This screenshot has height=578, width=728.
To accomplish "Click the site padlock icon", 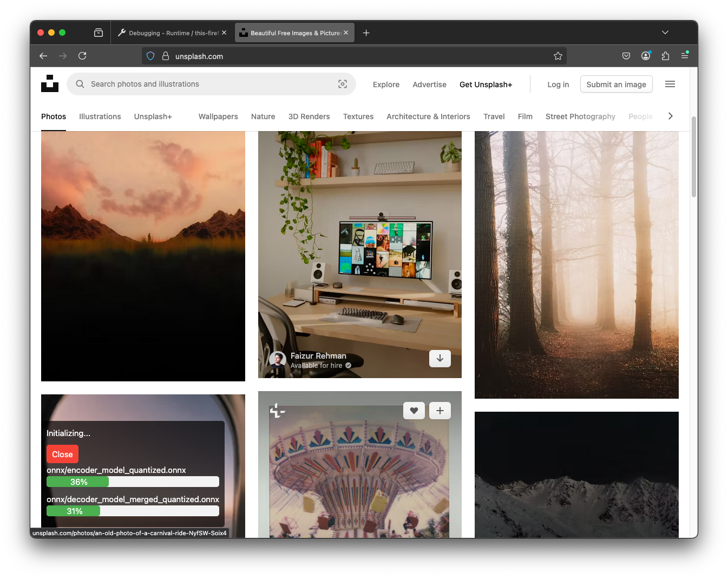I will tap(166, 56).
